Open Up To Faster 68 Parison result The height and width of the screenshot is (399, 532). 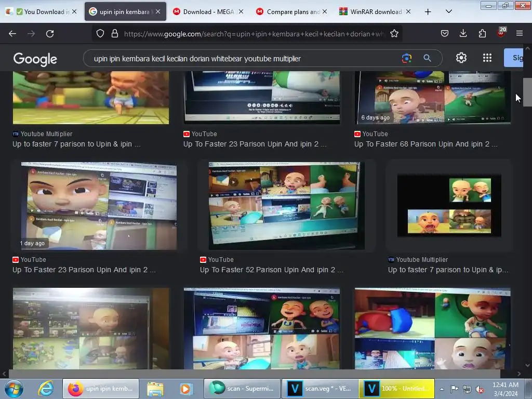coord(426,144)
